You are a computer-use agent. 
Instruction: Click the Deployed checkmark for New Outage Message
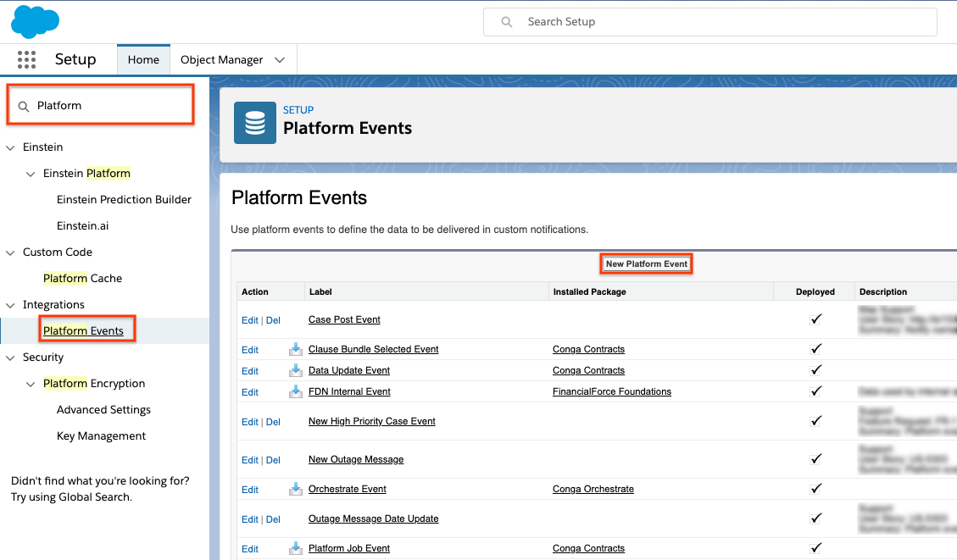click(815, 459)
